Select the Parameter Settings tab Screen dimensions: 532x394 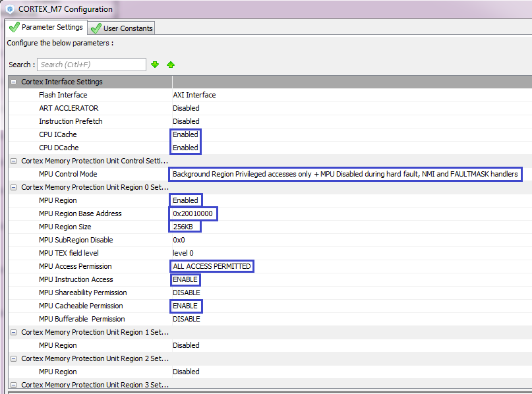45,28
